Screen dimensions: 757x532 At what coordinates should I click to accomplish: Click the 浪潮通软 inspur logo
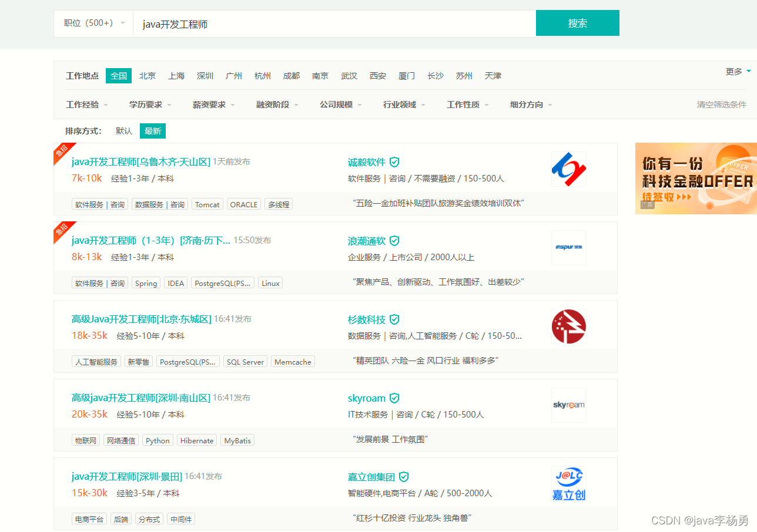pyautogui.click(x=569, y=248)
